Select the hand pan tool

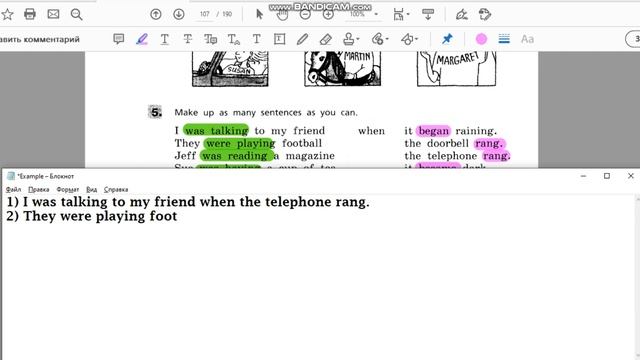click(x=282, y=15)
